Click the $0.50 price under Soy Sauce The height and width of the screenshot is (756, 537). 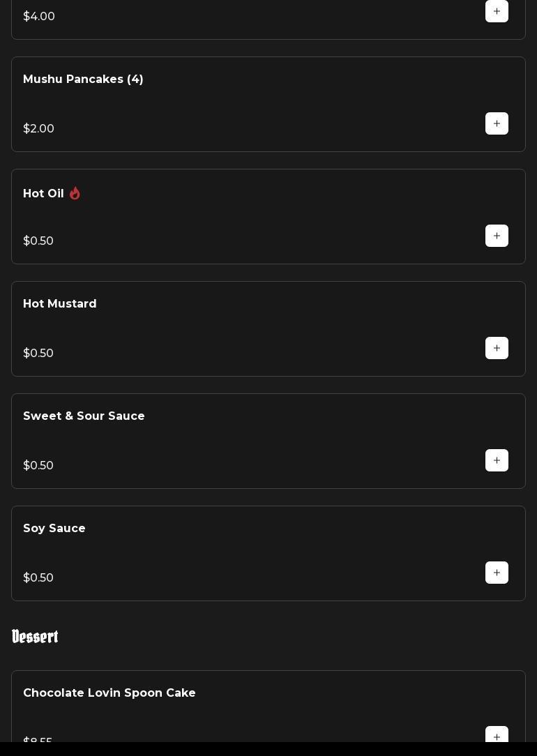click(x=38, y=578)
